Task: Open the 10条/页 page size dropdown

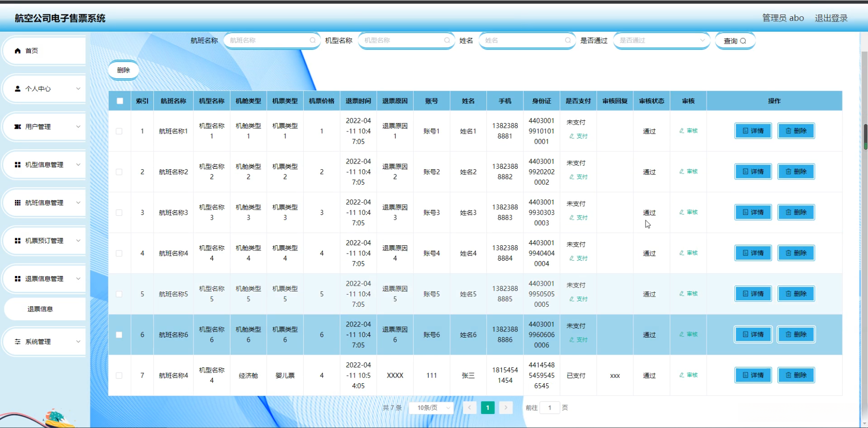Action: (431, 408)
